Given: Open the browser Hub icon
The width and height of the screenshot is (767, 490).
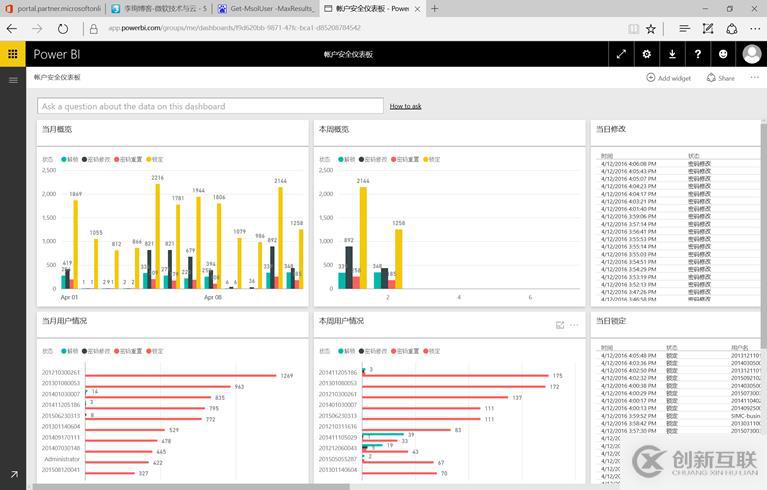Looking at the screenshot, I should click(x=684, y=29).
